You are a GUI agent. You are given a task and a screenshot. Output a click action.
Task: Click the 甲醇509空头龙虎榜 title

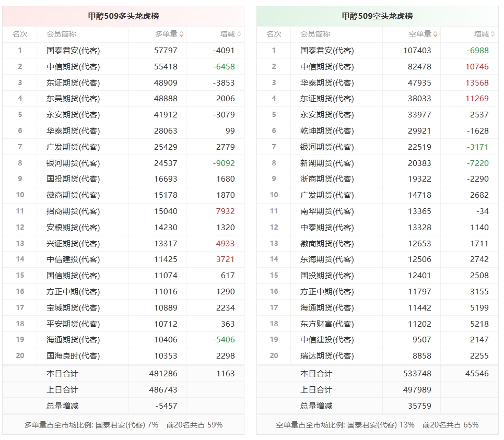(378, 16)
